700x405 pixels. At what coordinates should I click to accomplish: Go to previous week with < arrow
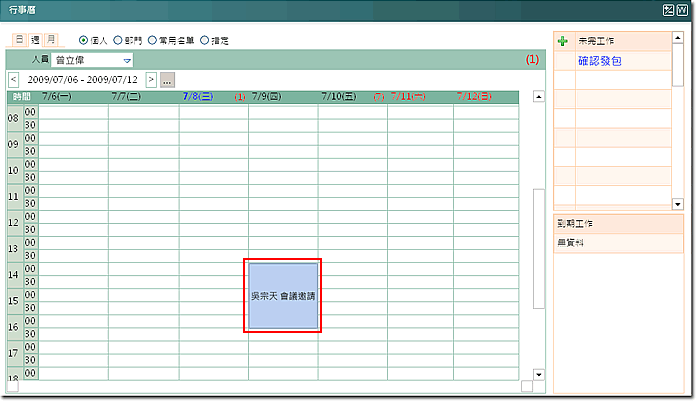click(13, 79)
